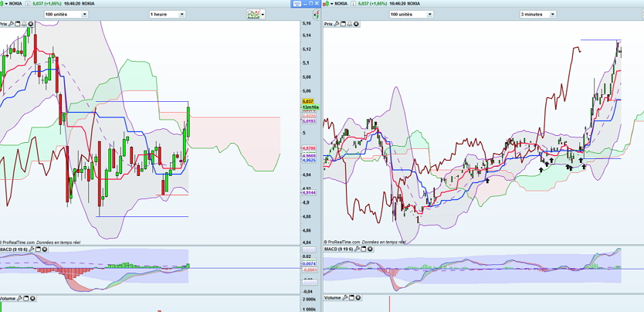Click 4,9144 purple value on price axis
644x312 pixels.
click(x=309, y=192)
